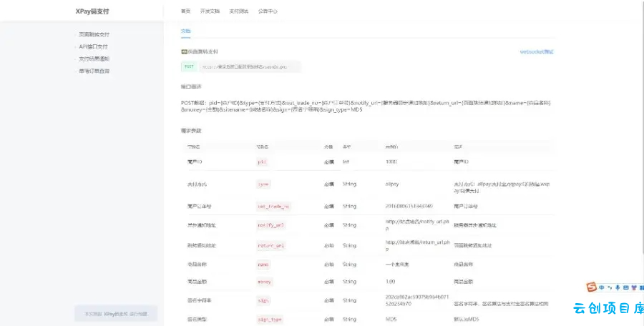This screenshot has height=326, width=644.
Task: Click the example value 1000
Action: (x=391, y=162)
